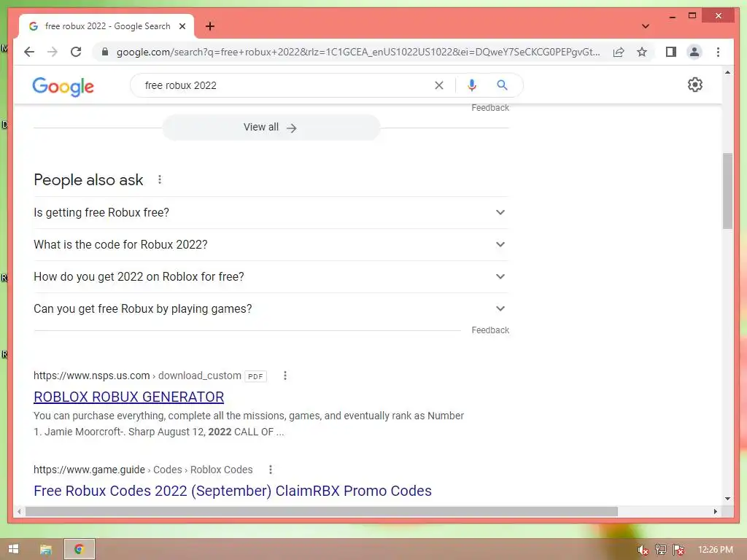Viewport: 747px width, 560px height.
Task: Click the browser forward arrow
Action: [x=53, y=52]
